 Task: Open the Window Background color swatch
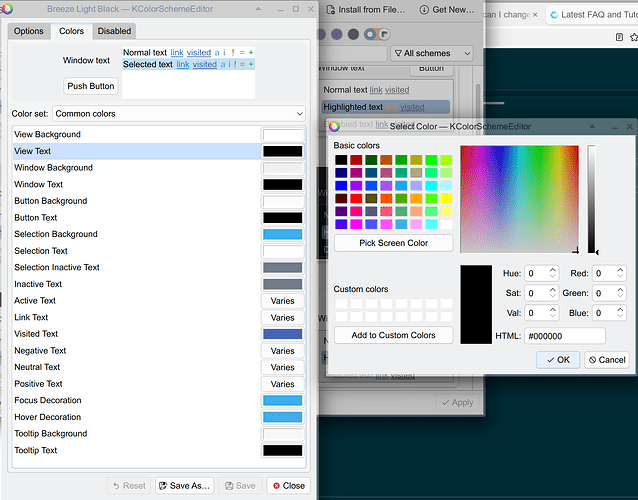(x=282, y=168)
